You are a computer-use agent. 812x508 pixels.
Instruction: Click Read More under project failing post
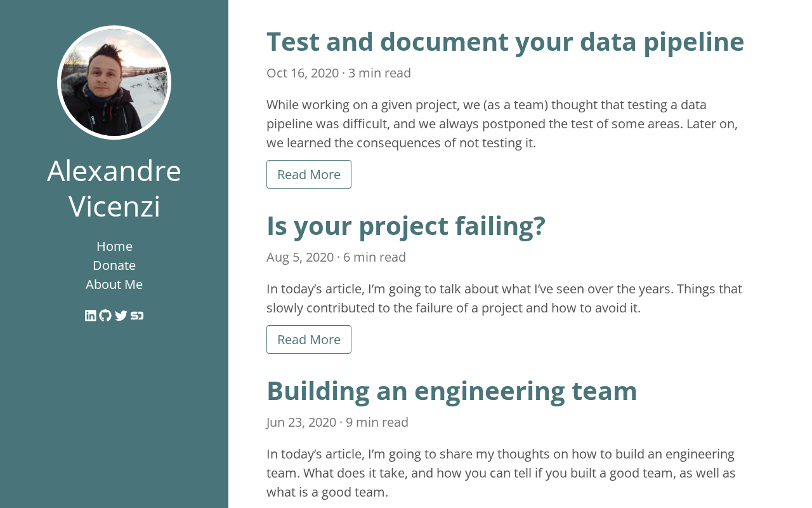(x=309, y=339)
